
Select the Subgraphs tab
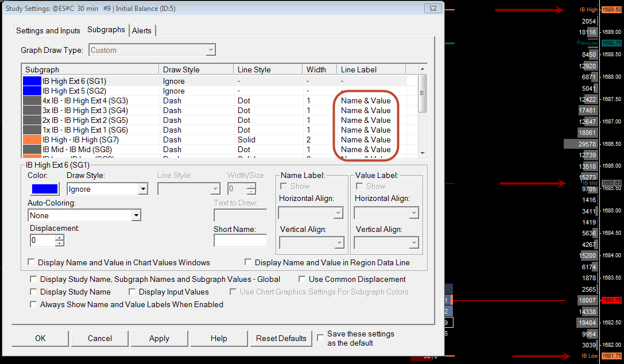pyautogui.click(x=106, y=30)
